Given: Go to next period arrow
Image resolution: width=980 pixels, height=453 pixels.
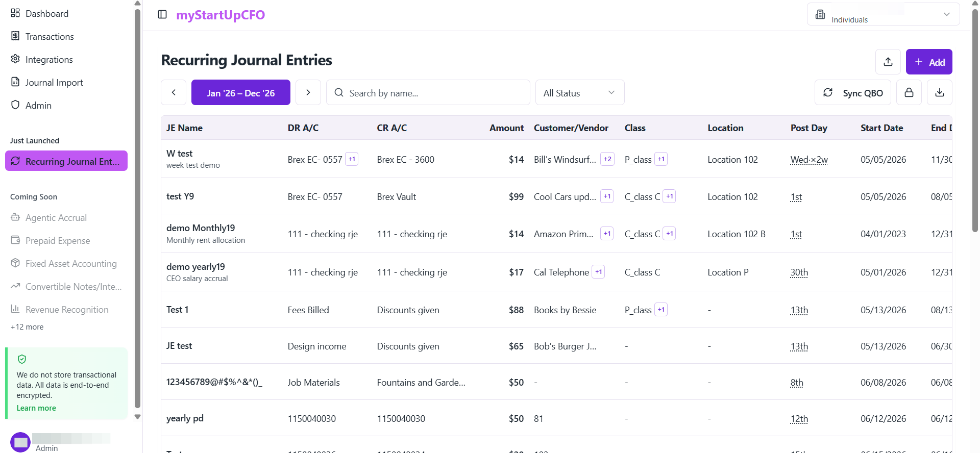Looking at the screenshot, I should pyautogui.click(x=308, y=92).
